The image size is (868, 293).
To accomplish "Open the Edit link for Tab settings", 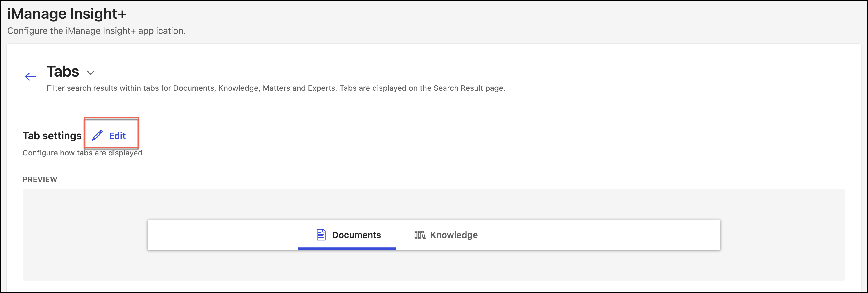I will click(x=117, y=136).
